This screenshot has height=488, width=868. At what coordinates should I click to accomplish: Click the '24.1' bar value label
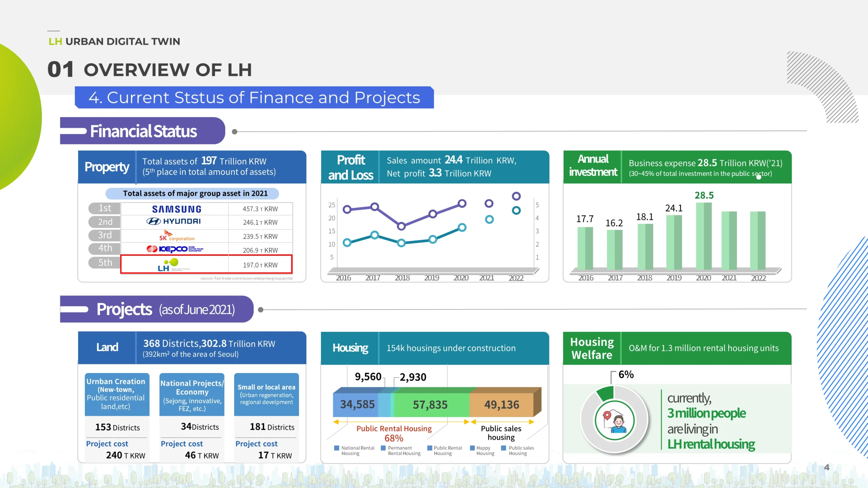[674, 208]
